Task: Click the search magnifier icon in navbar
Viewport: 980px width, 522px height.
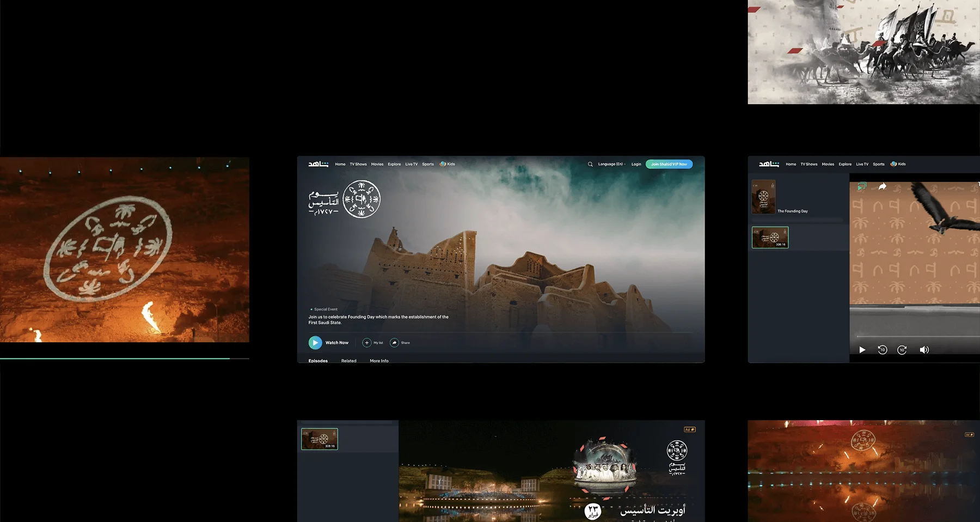Action: click(x=590, y=164)
